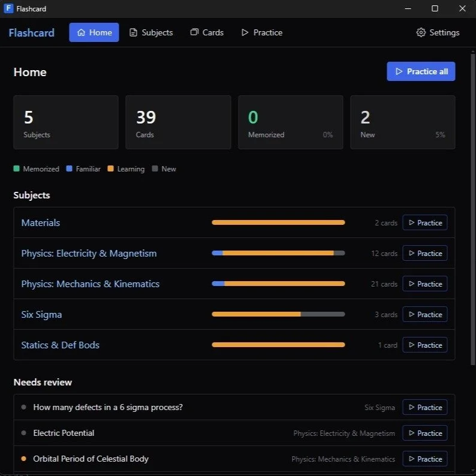Practice the Statics & Def Bods subject

click(x=425, y=345)
